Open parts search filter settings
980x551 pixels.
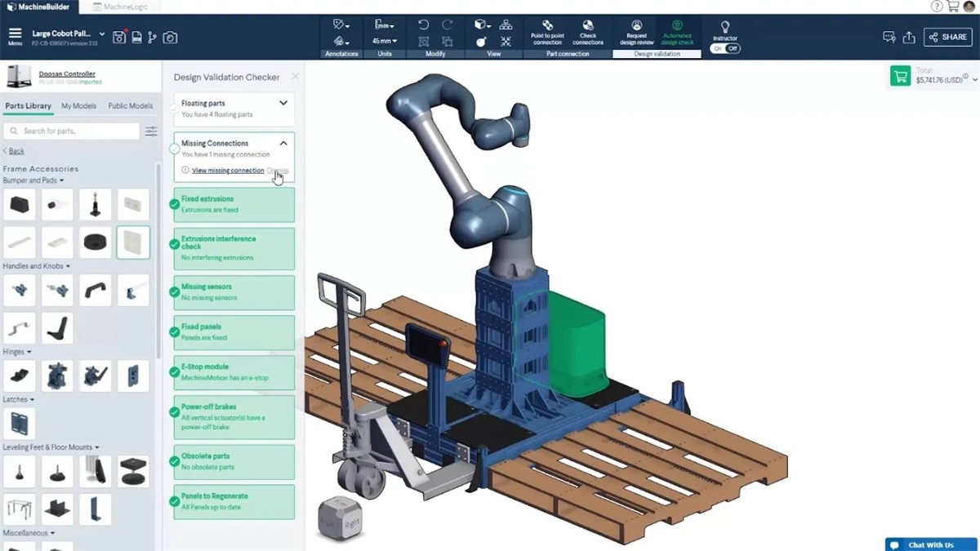point(151,131)
